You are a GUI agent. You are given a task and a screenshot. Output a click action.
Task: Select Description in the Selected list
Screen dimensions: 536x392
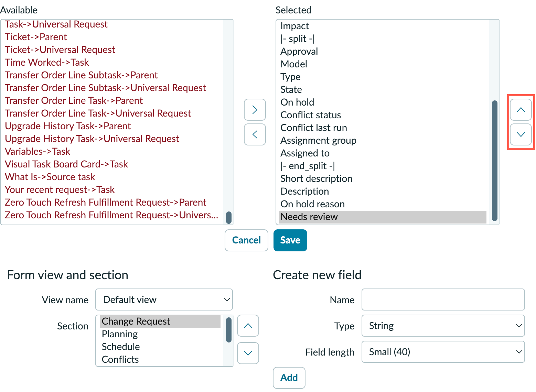click(x=383, y=192)
